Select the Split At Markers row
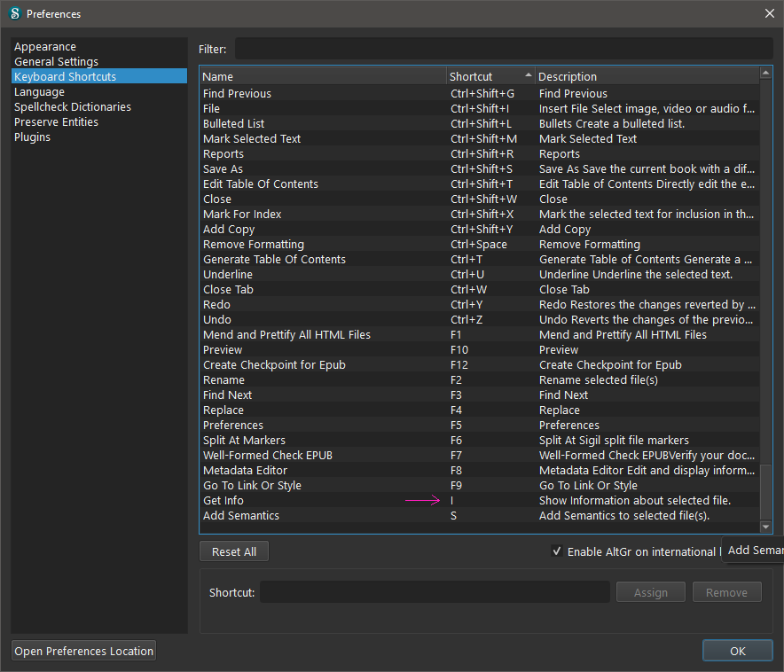Viewport: 784px width, 672px height. (x=480, y=441)
